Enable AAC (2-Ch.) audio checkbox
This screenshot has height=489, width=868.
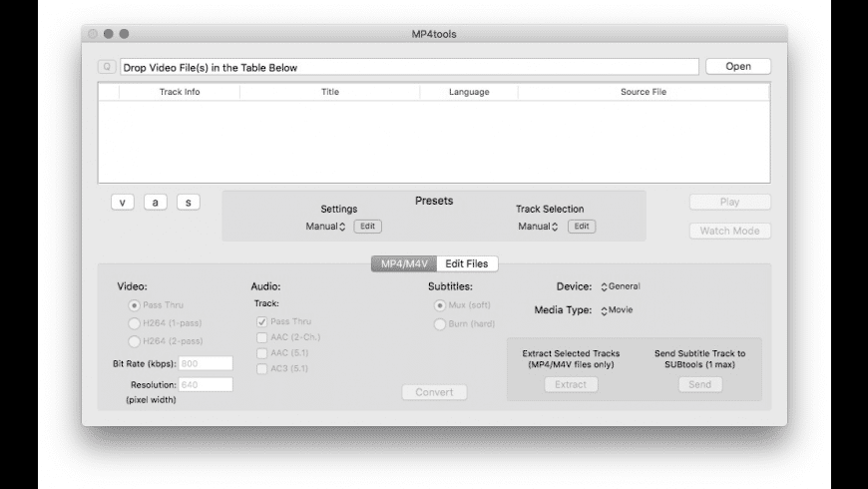pos(261,337)
